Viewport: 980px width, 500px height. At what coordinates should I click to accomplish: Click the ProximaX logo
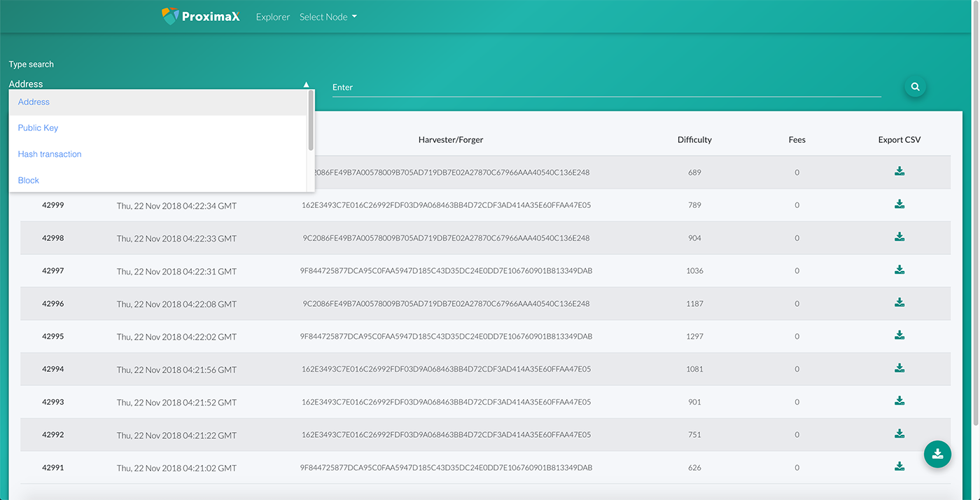tap(201, 16)
